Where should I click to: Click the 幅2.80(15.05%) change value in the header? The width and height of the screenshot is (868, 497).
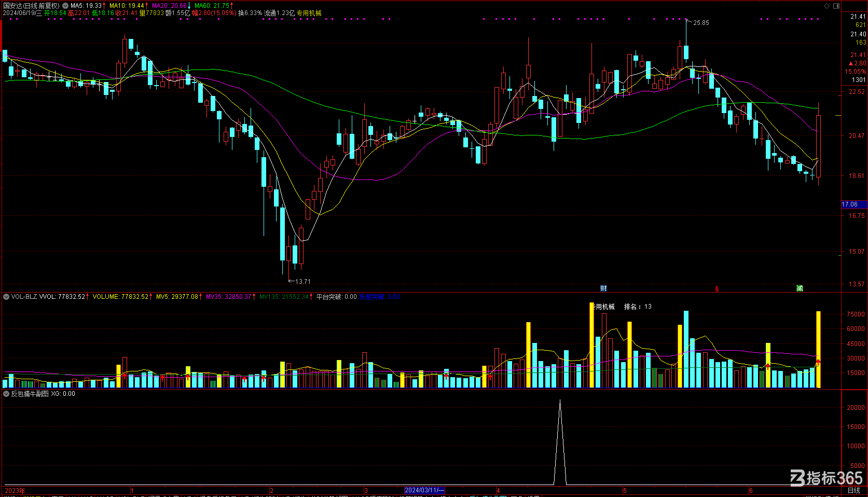pos(214,13)
